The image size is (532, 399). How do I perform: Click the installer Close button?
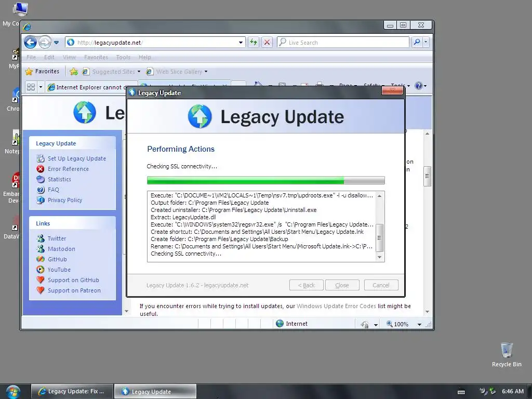tap(342, 285)
